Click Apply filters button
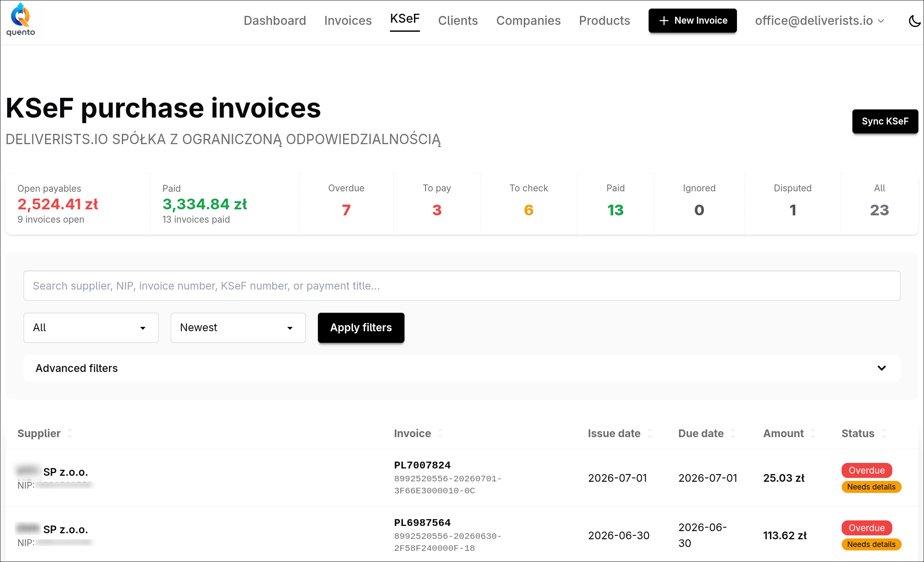This screenshot has width=924, height=562. pyautogui.click(x=361, y=328)
